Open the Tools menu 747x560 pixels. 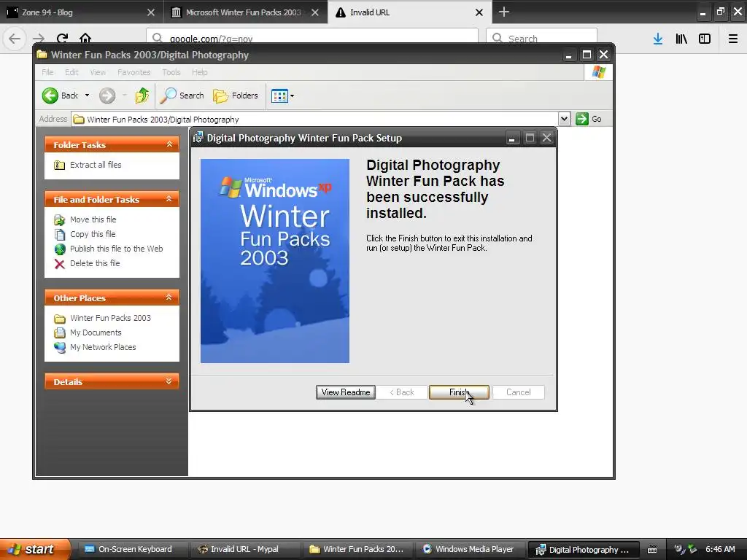(171, 72)
